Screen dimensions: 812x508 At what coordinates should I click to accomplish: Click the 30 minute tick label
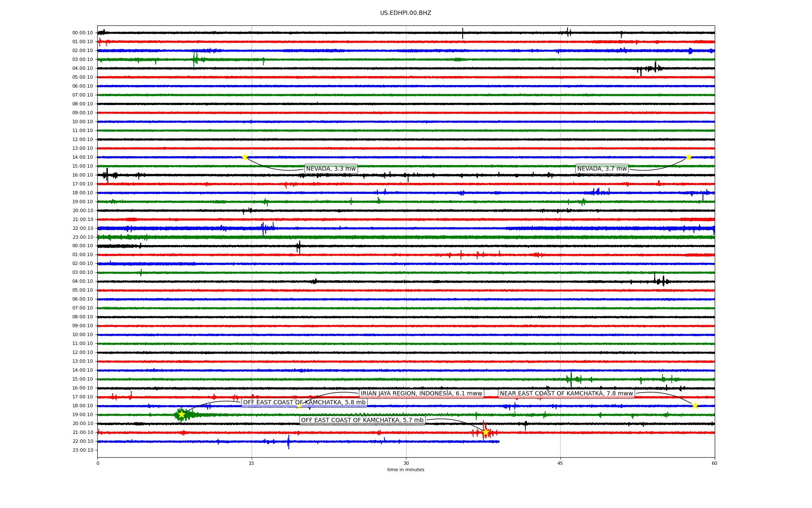pos(406,463)
